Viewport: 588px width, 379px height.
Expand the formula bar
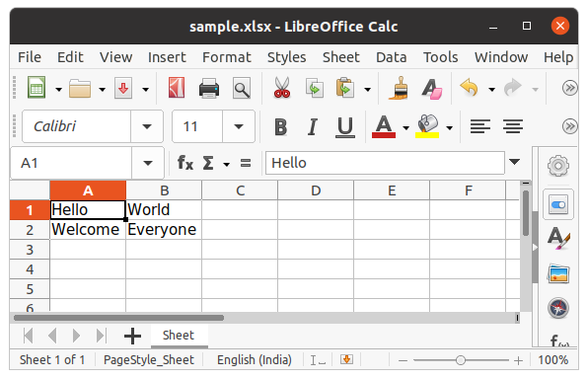[x=515, y=162]
